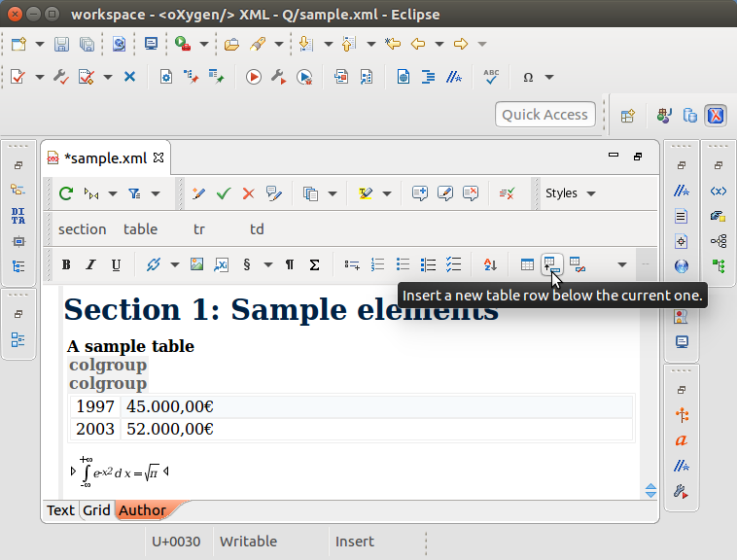The height and width of the screenshot is (560, 737).
Task: Toggle the highlight marker tool
Action: click(366, 193)
